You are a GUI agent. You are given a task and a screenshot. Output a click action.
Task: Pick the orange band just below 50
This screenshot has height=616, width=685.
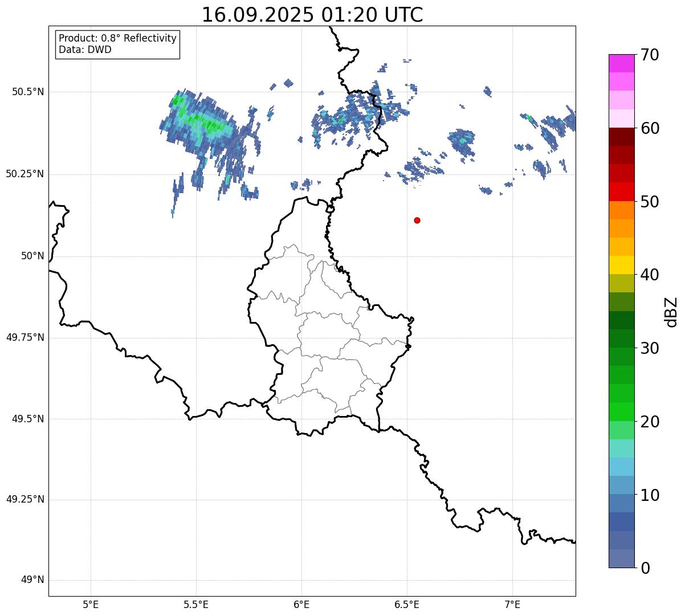pyautogui.click(x=621, y=210)
